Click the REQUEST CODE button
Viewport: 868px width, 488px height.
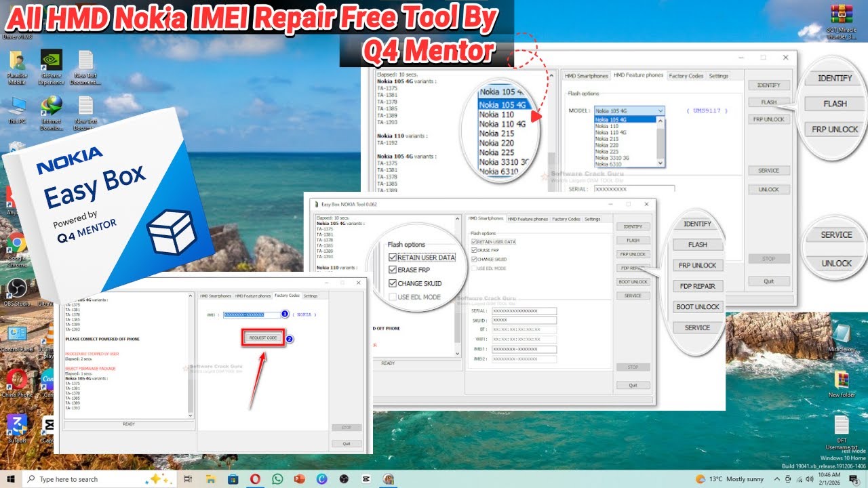(x=263, y=338)
